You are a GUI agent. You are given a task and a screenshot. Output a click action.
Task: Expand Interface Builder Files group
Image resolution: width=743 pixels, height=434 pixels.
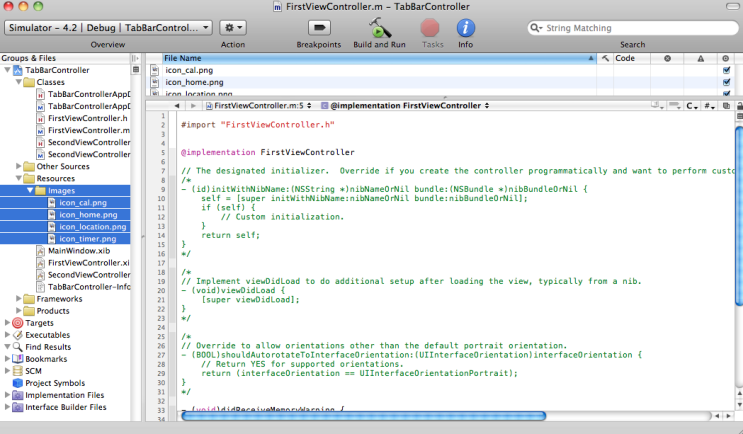point(7,407)
